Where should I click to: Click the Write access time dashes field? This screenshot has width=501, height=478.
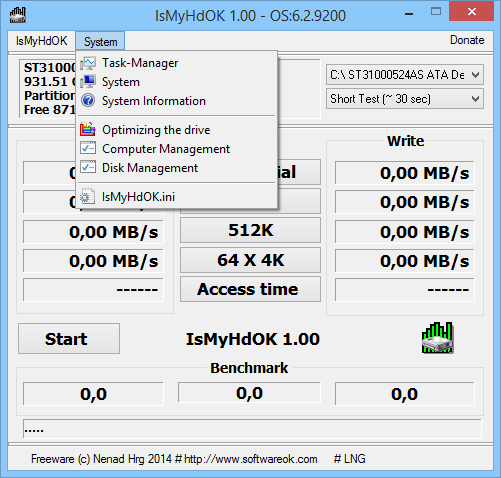(404, 290)
